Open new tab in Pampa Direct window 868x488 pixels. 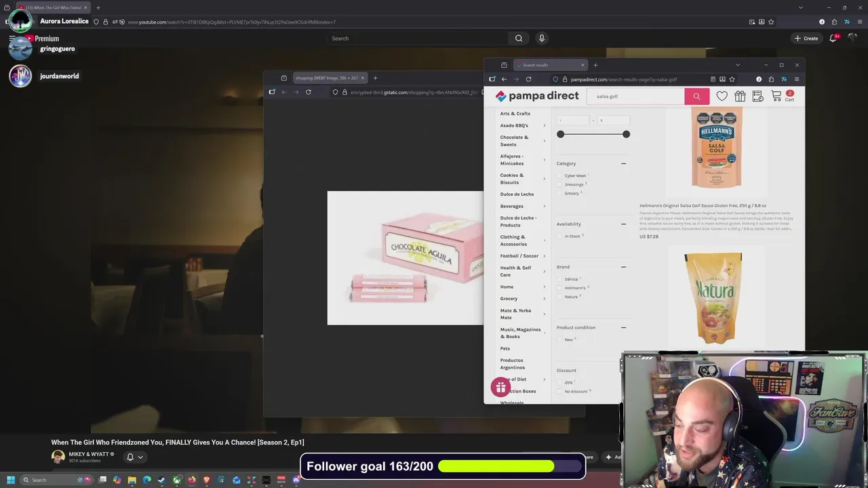click(x=595, y=65)
